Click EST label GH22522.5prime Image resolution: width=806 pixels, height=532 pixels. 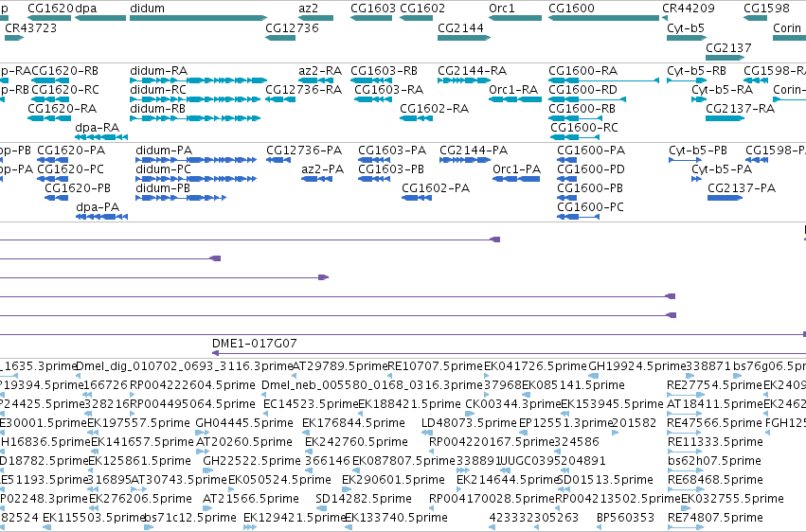coord(251,461)
